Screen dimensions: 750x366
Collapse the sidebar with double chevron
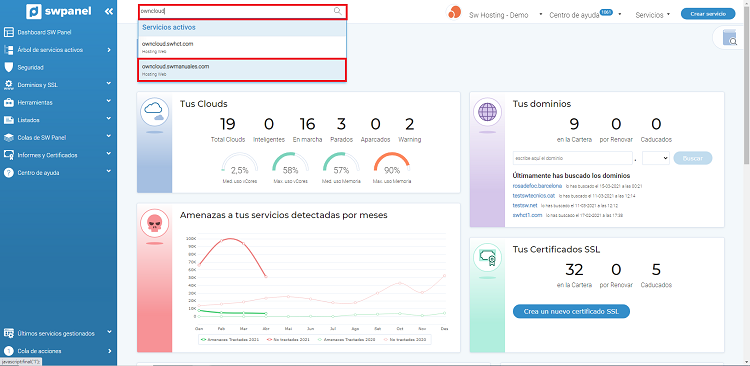109,11
